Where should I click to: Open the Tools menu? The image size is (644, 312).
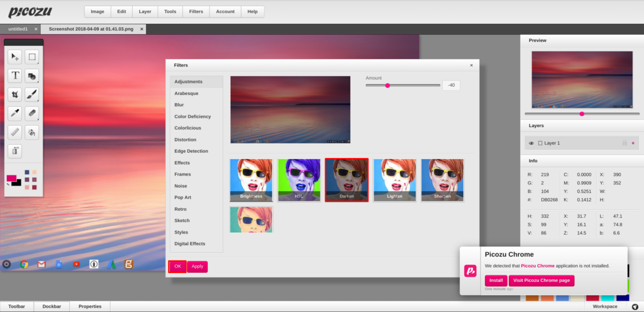(170, 11)
